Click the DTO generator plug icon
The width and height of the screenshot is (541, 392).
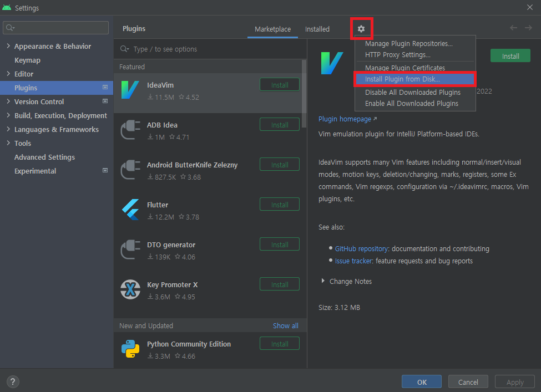tap(130, 250)
